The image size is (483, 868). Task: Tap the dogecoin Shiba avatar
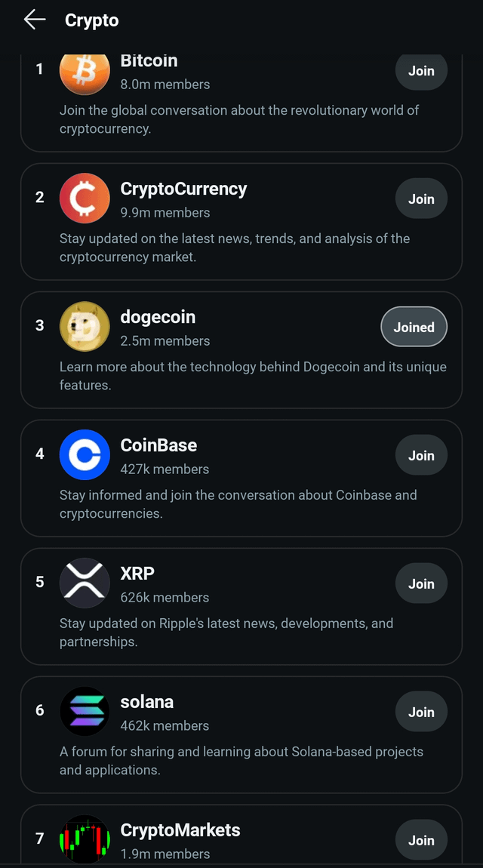coord(85,327)
